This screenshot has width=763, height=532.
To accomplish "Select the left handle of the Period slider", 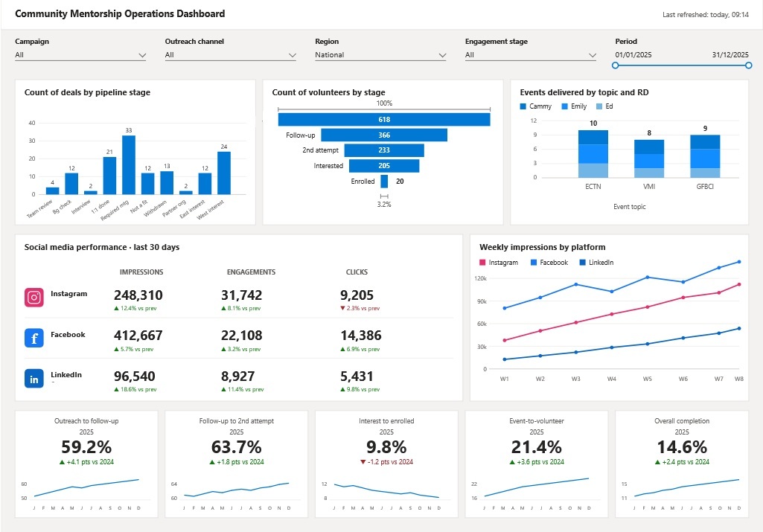I will [616, 65].
